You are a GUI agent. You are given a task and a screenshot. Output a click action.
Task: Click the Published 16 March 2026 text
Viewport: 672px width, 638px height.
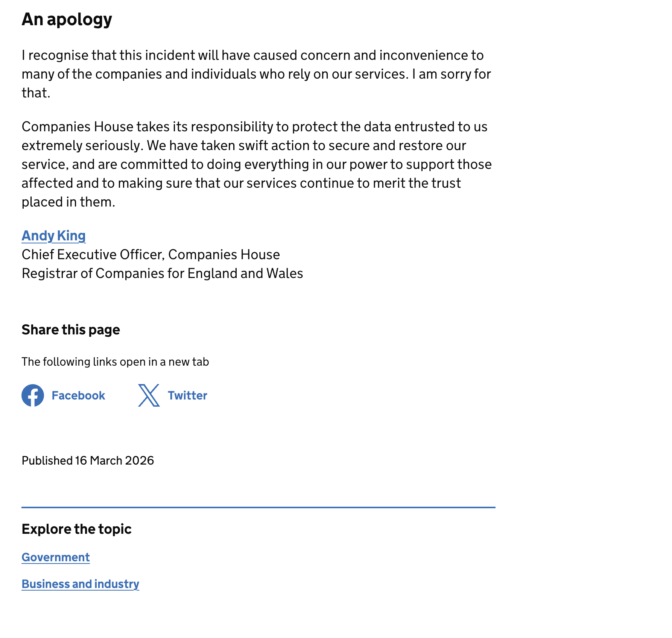88,460
